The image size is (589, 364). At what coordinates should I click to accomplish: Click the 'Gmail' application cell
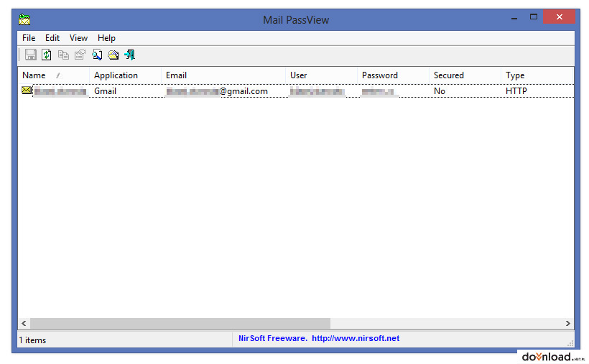(x=105, y=91)
